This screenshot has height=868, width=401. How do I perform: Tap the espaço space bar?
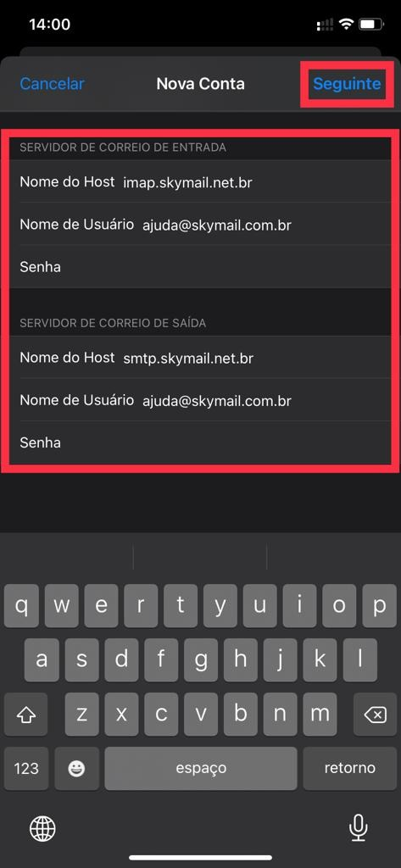(x=200, y=768)
